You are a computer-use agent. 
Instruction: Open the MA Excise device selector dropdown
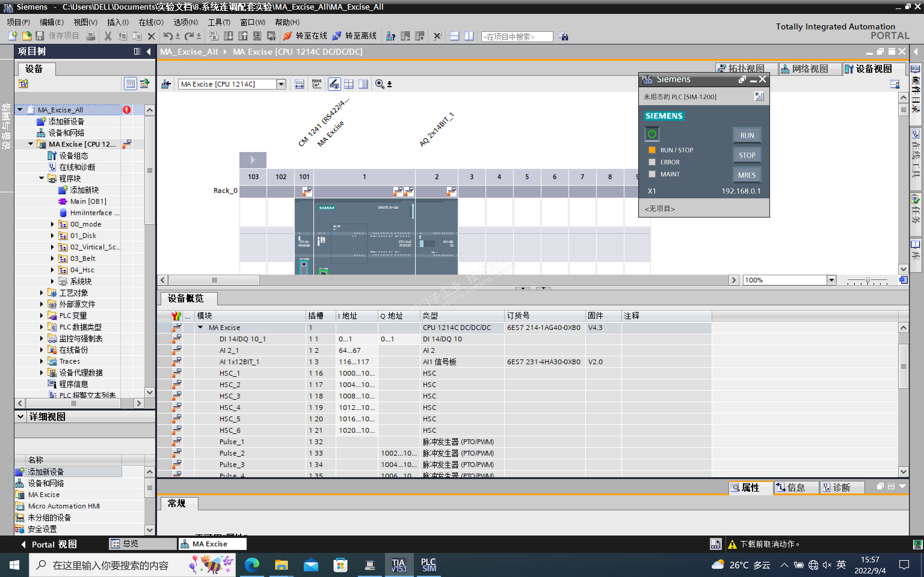tap(281, 84)
